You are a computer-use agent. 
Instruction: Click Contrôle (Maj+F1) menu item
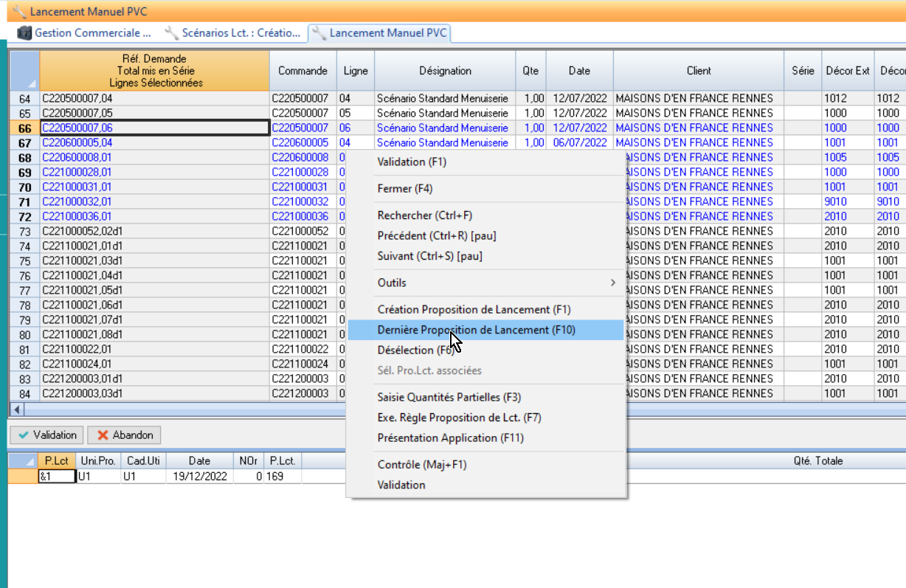point(422,465)
